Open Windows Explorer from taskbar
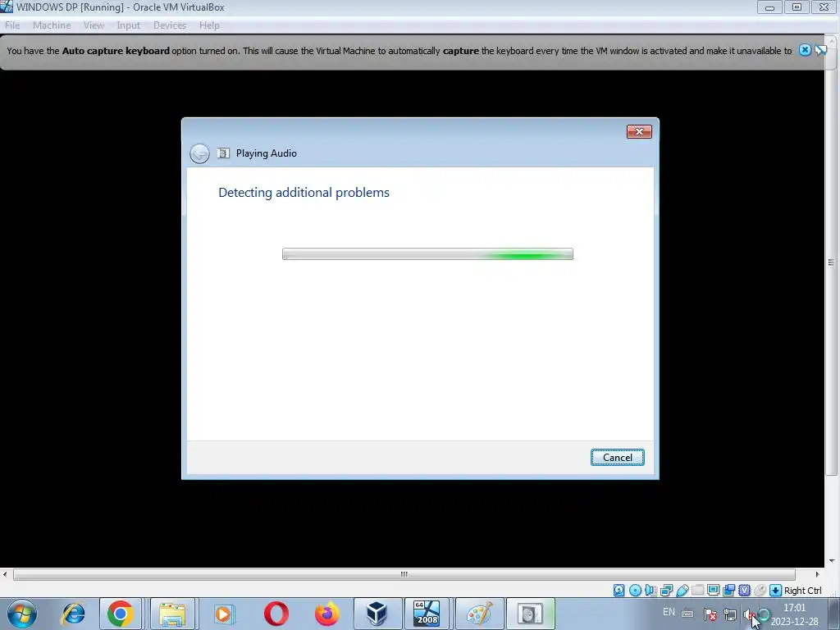Screen dimensions: 840x630 (x=172, y=614)
